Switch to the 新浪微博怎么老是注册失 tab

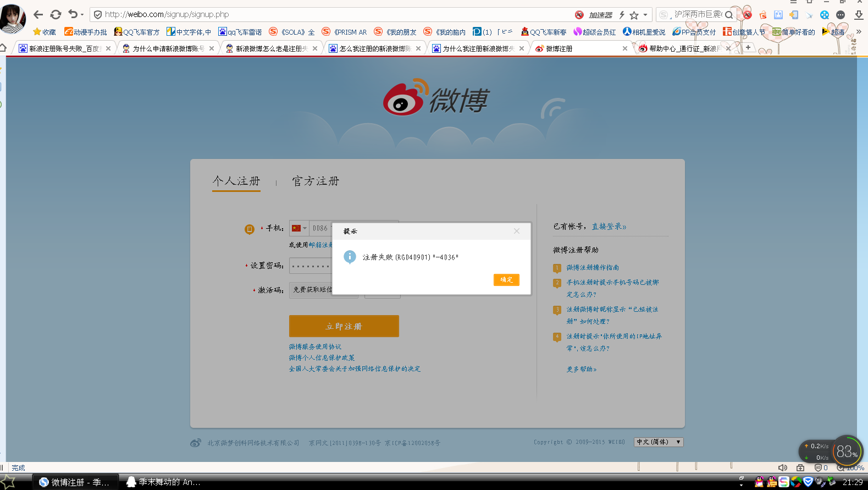272,48
